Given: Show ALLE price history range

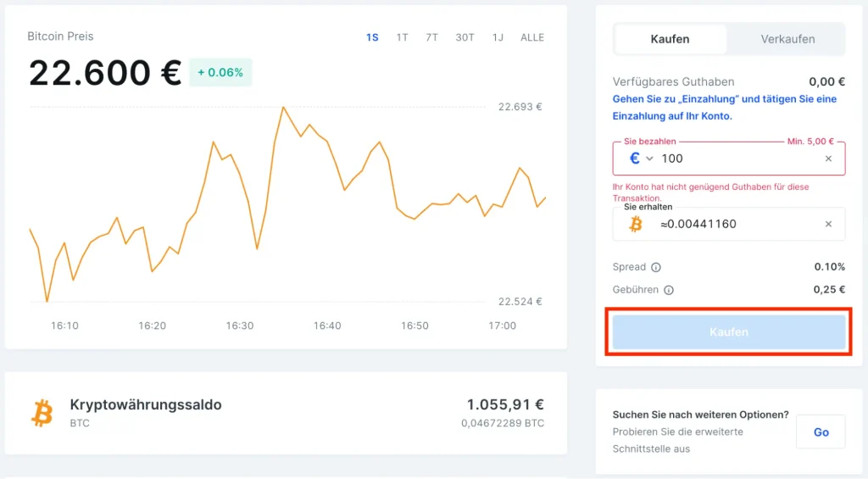Looking at the screenshot, I should tap(532, 37).
